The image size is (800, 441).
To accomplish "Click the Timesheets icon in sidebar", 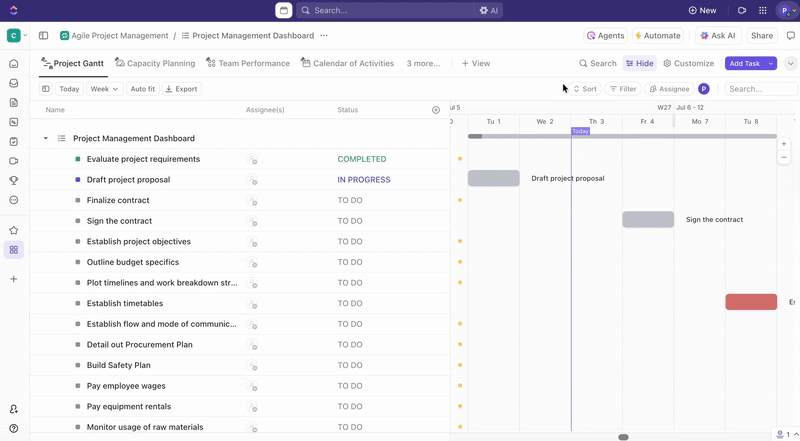I will click(x=14, y=141).
